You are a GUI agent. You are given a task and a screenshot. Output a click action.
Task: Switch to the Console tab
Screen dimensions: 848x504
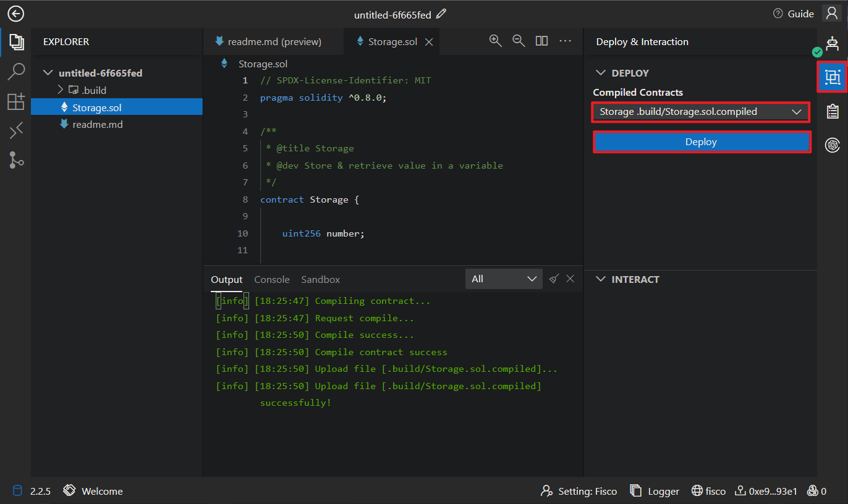[x=271, y=280]
